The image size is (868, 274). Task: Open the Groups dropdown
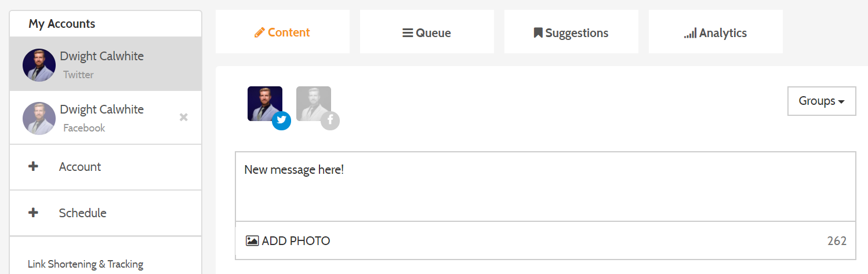pos(822,101)
